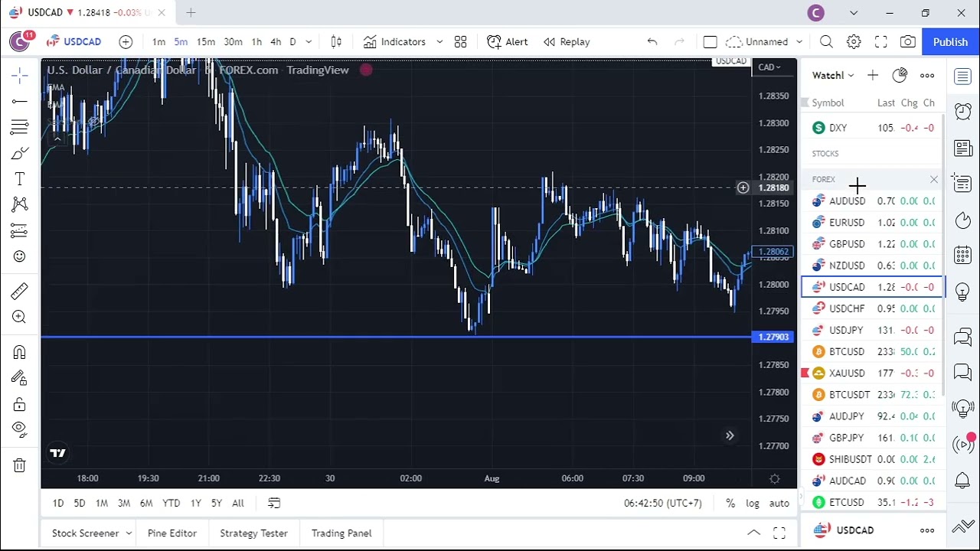The height and width of the screenshot is (551, 980).
Task: Take a chart snapshot with camera icon
Action: click(908, 42)
